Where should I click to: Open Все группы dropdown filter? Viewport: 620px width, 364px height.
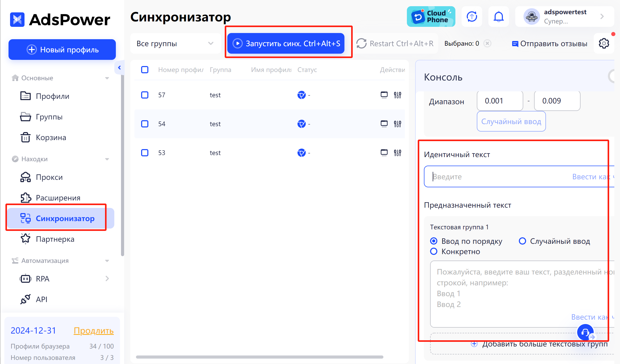173,43
